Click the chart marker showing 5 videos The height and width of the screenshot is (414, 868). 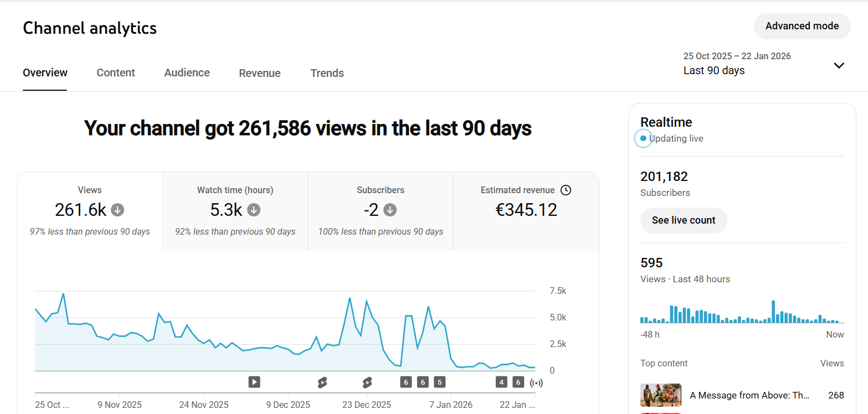point(439,382)
